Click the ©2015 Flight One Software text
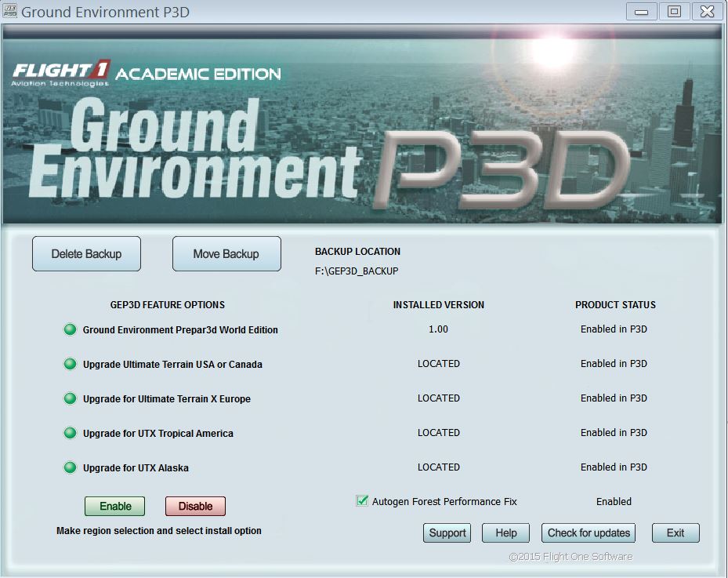Viewport: 728px width, 578px height. coord(570,557)
